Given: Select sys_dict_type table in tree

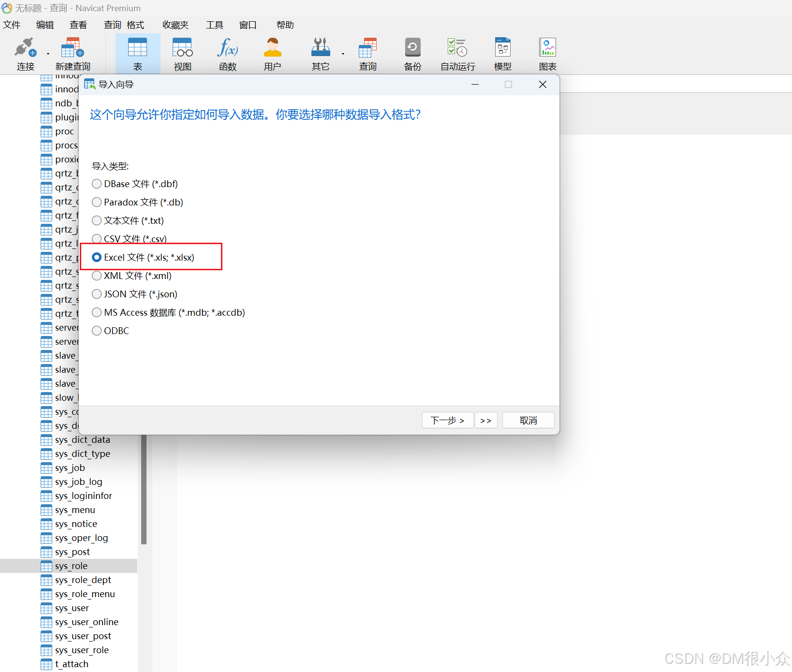Looking at the screenshot, I should 82,454.
